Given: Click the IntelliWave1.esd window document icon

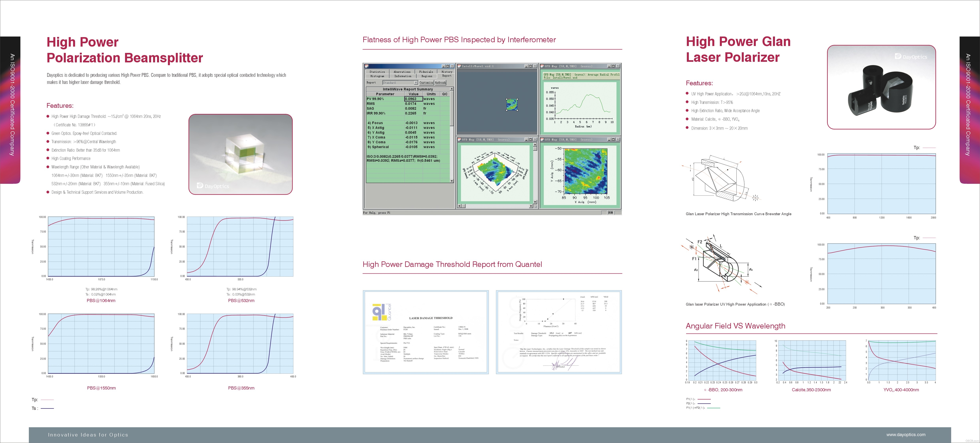Looking at the screenshot, I should [x=459, y=66].
